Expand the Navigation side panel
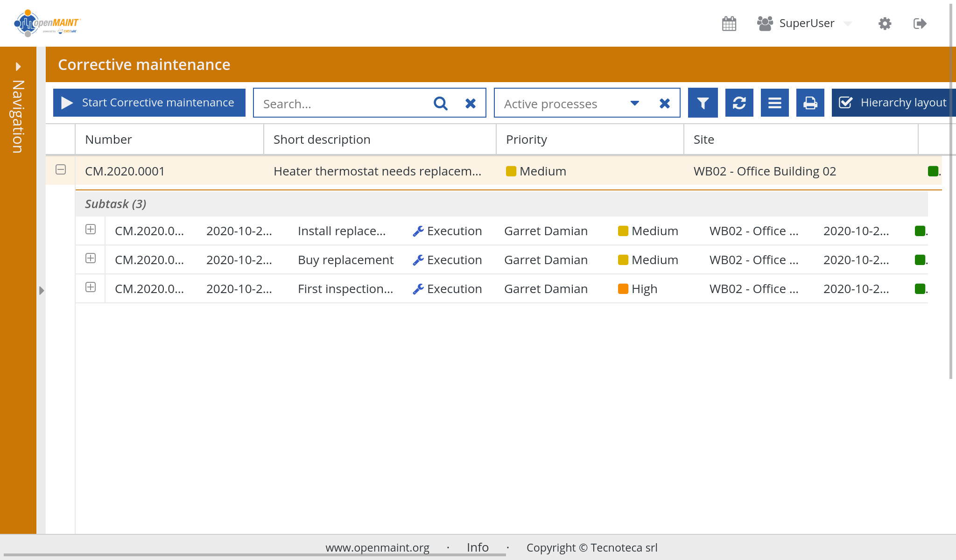 [x=18, y=66]
